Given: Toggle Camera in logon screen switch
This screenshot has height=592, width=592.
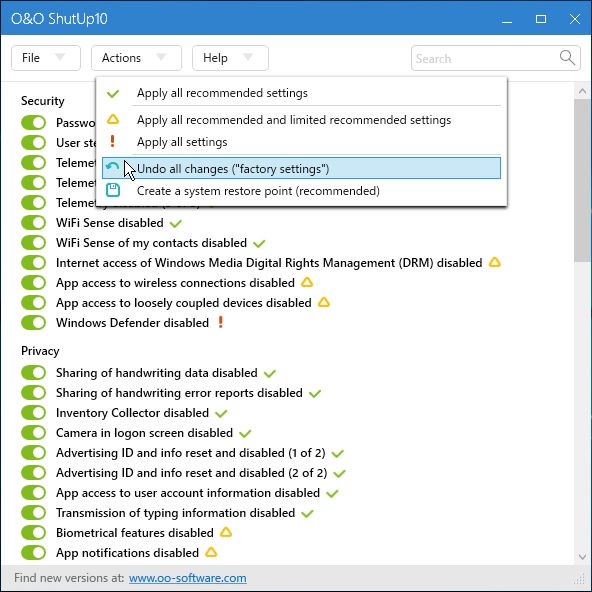Looking at the screenshot, I should (x=33, y=433).
